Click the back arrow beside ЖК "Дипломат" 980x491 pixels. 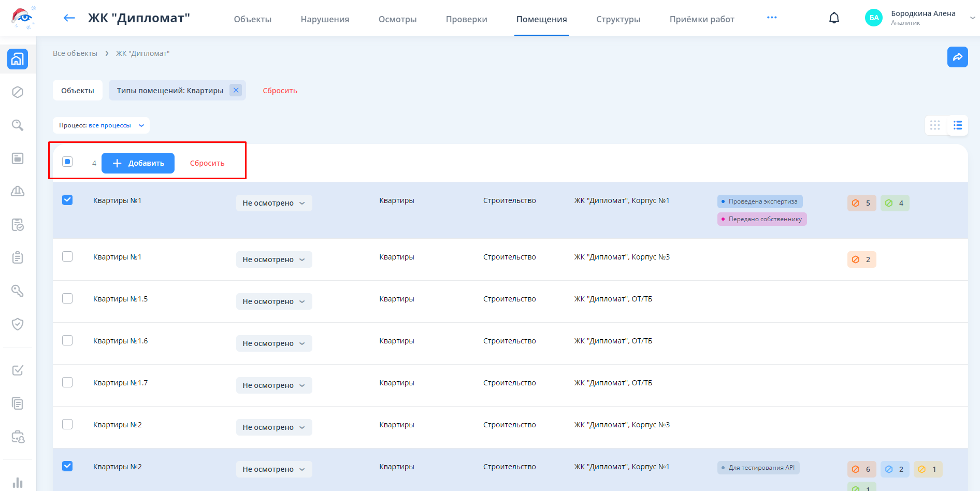pos(69,18)
